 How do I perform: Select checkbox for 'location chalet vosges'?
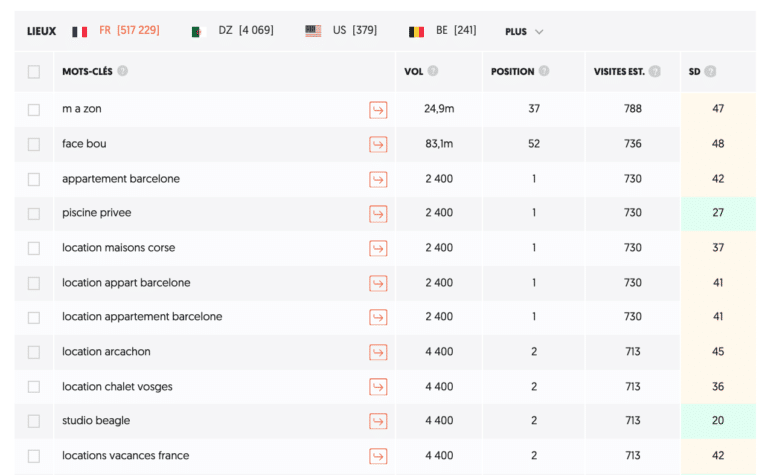point(34,386)
